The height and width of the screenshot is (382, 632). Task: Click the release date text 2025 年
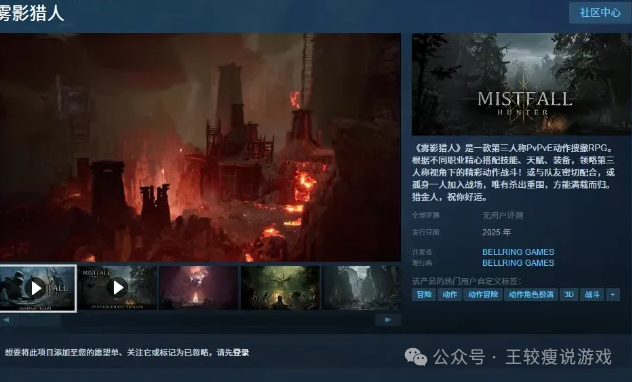click(x=497, y=233)
